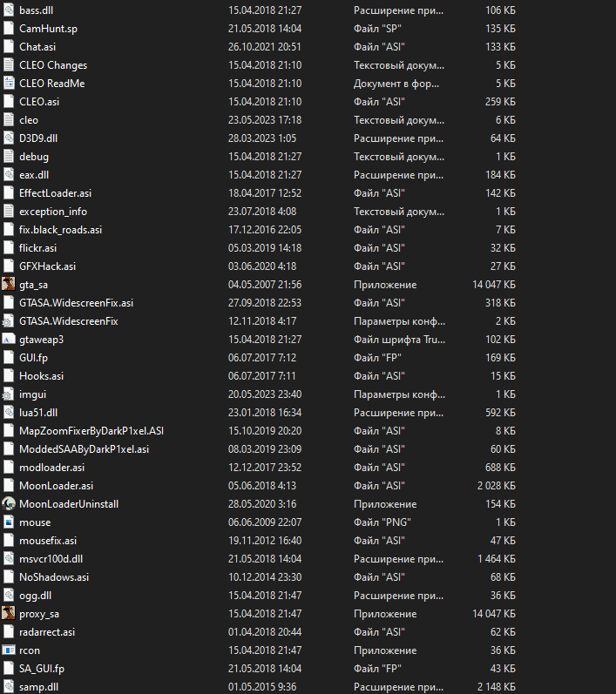Click the CLEO ReadMe document icon
Screen dimensions: 616x694
[x=8, y=84]
